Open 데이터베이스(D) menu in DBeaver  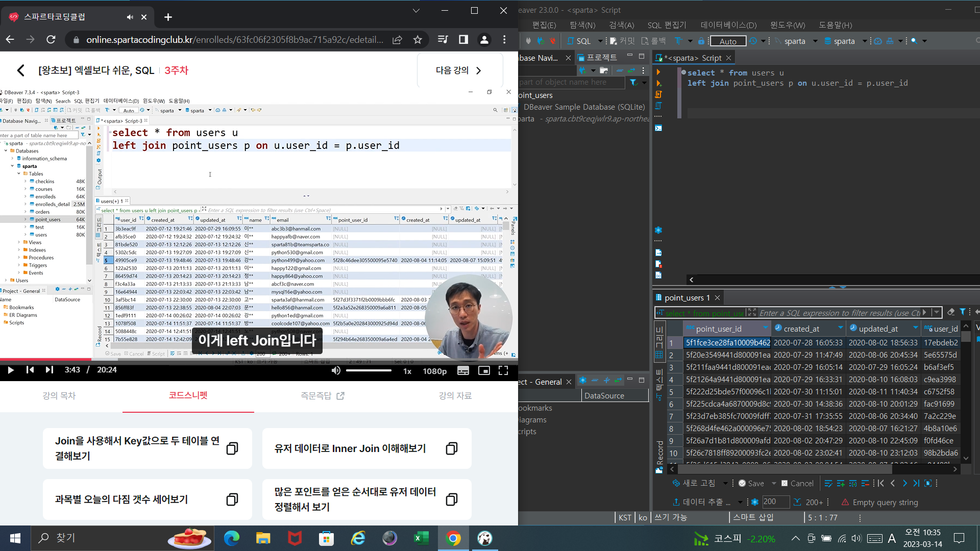pyautogui.click(x=728, y=25)
